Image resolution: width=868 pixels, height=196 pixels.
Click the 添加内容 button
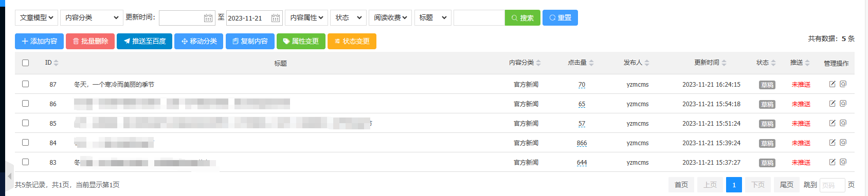click(39, 41)
